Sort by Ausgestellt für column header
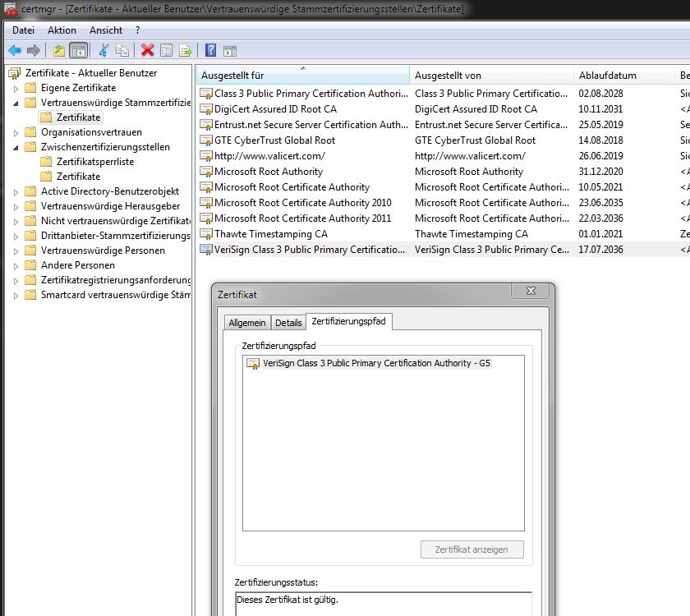Screen dimensions: 690x616 point(303,76)
